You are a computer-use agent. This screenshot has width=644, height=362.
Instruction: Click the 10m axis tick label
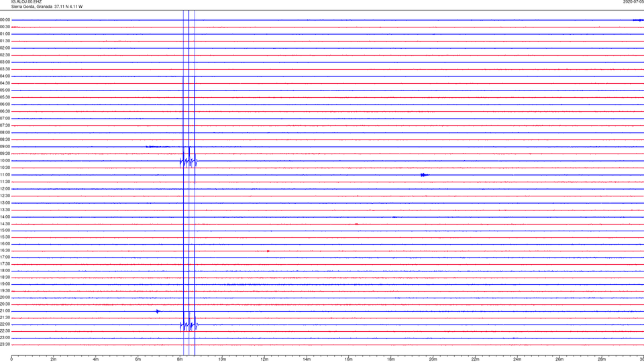coord(222,359)
